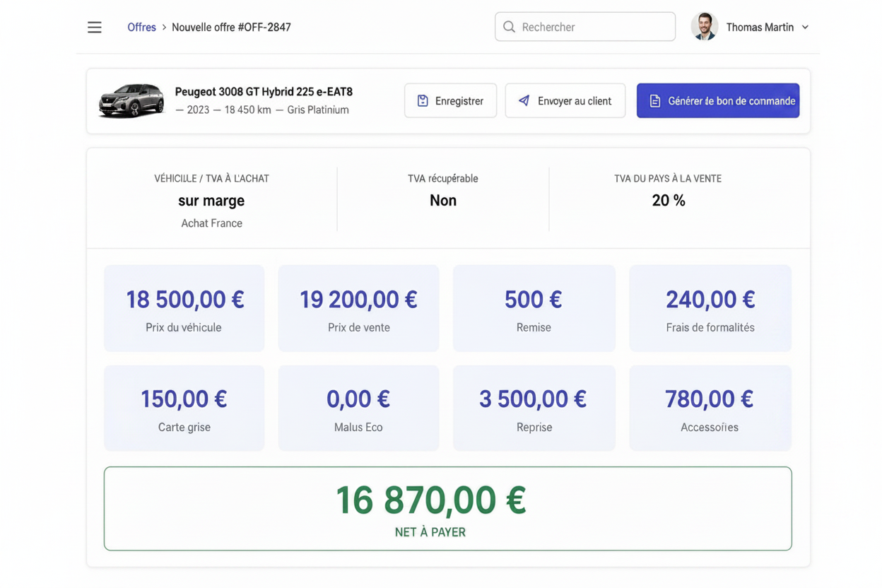Viewport: 882px width, 588px height.
Task: Open the Frais de formalités card
Action: tap(710, 308)
